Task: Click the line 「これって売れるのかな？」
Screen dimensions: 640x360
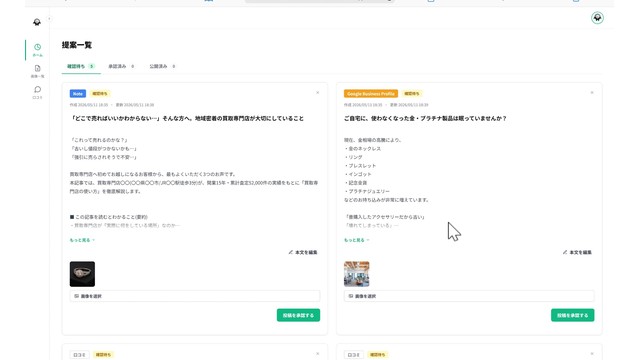Action: click(x=99, y=140)
